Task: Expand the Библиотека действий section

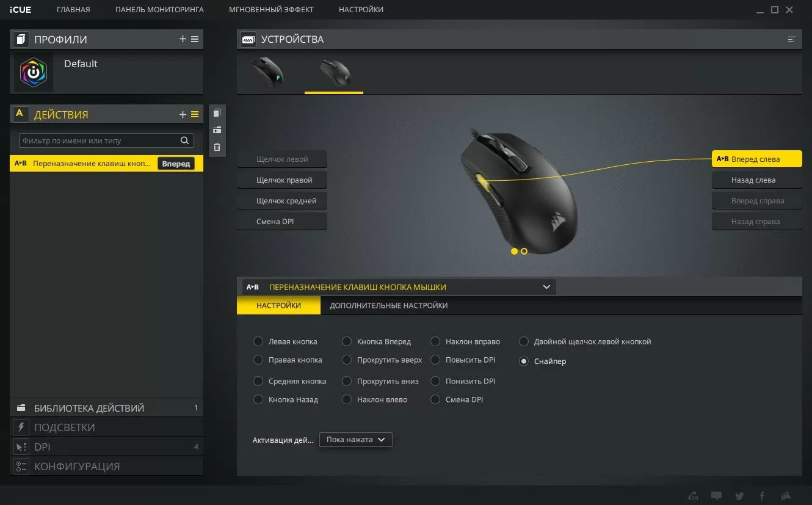Action: coord(106,408)
